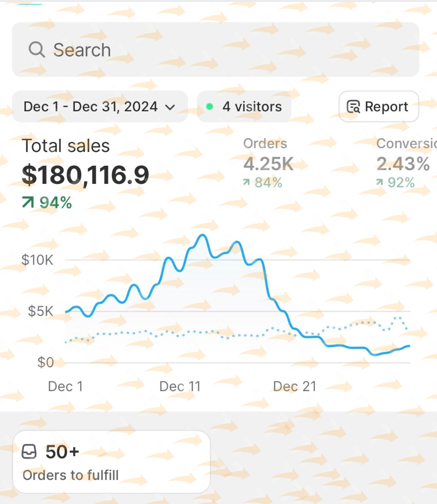Click the Dec 21 axis label
The image size is (437, 504).
click(x=294, y=386)
